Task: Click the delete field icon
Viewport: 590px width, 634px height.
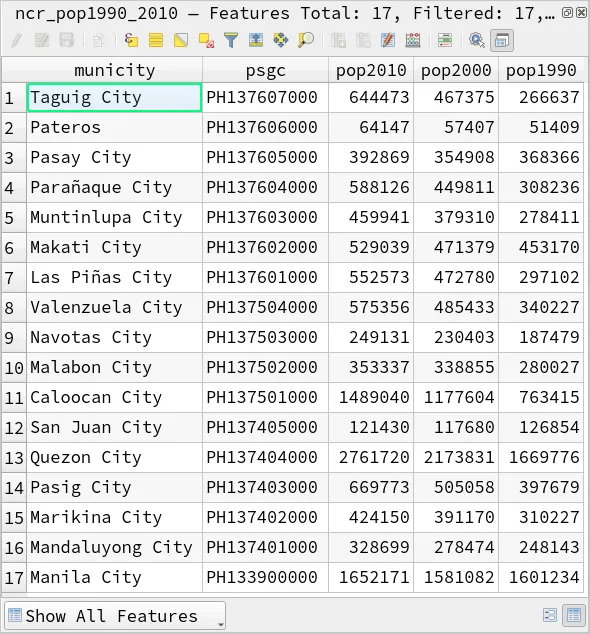Action: [x=363, y=40]
